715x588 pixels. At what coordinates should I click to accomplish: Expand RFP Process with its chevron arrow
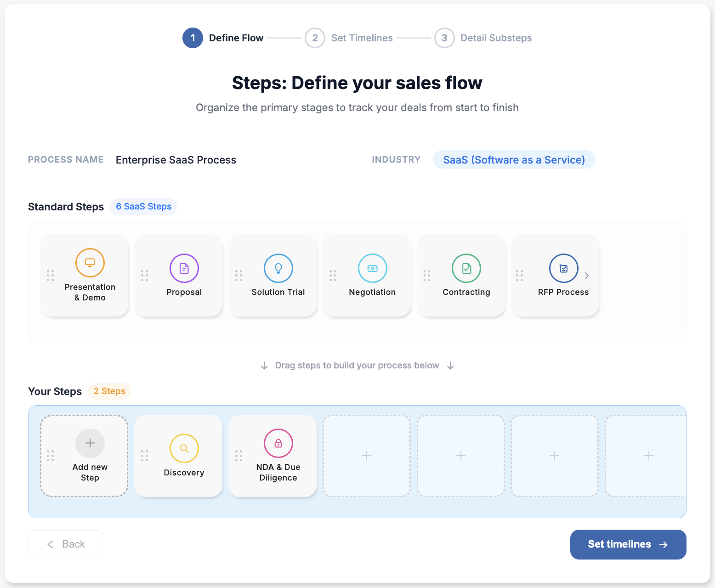tap(587, 276)
